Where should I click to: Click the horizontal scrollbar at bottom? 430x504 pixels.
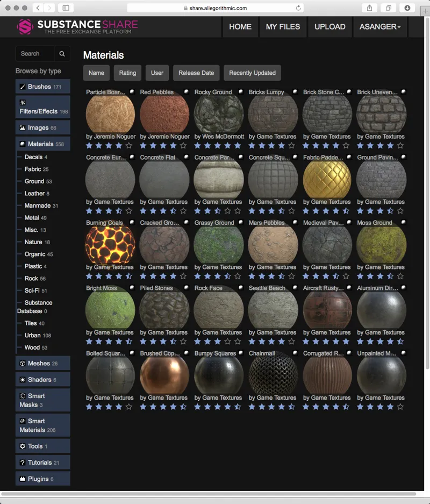click(209, 494)
